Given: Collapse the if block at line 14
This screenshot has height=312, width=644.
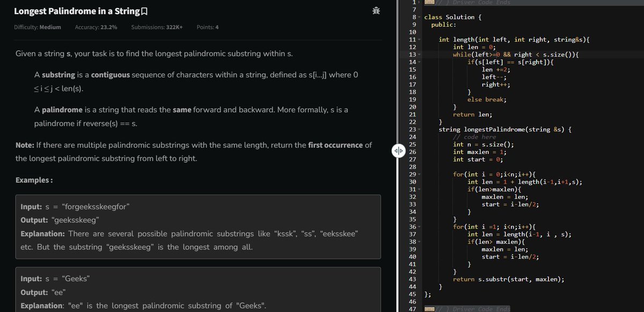Looking at the screenshot, I should [420, 62].
